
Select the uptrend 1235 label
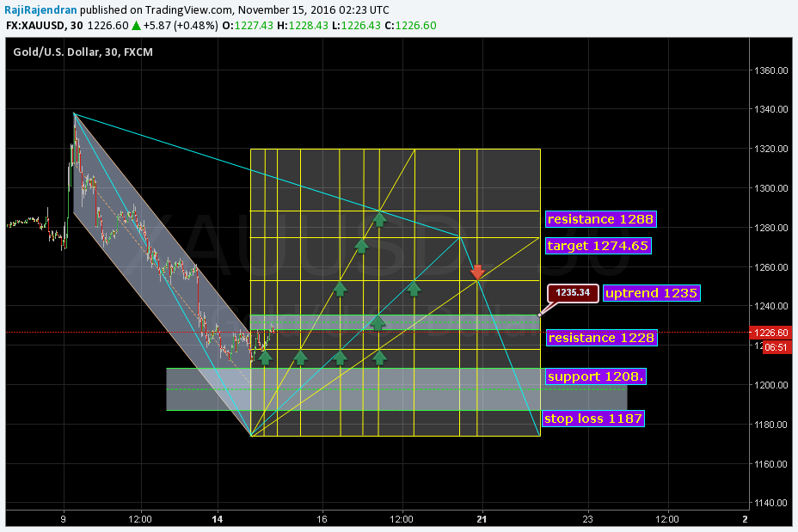point(652,293)
